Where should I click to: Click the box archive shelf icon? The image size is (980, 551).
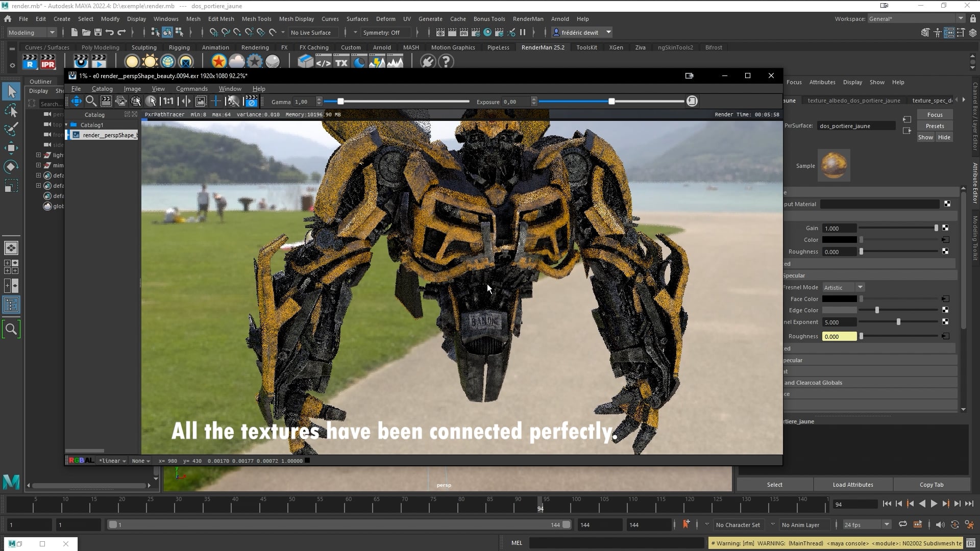coord(305,62)
